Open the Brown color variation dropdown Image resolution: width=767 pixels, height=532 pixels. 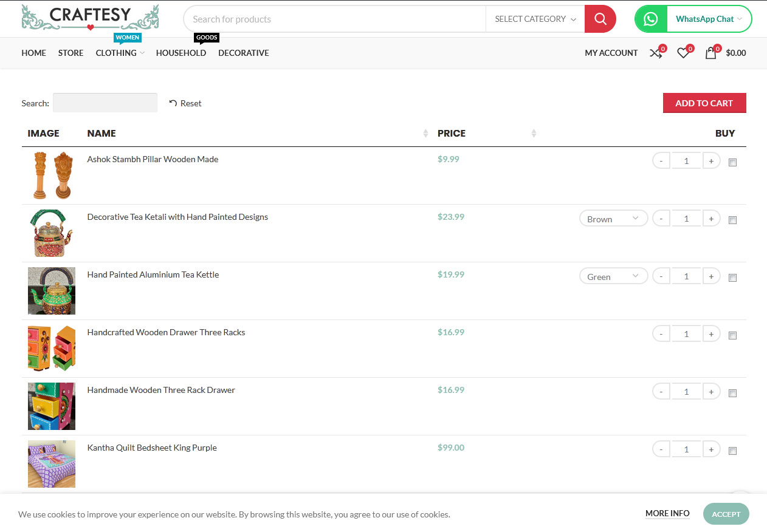tap(613, 219)
